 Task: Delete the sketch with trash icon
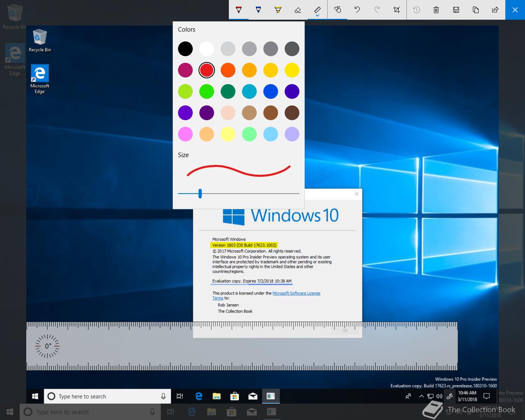pos(436,9)
